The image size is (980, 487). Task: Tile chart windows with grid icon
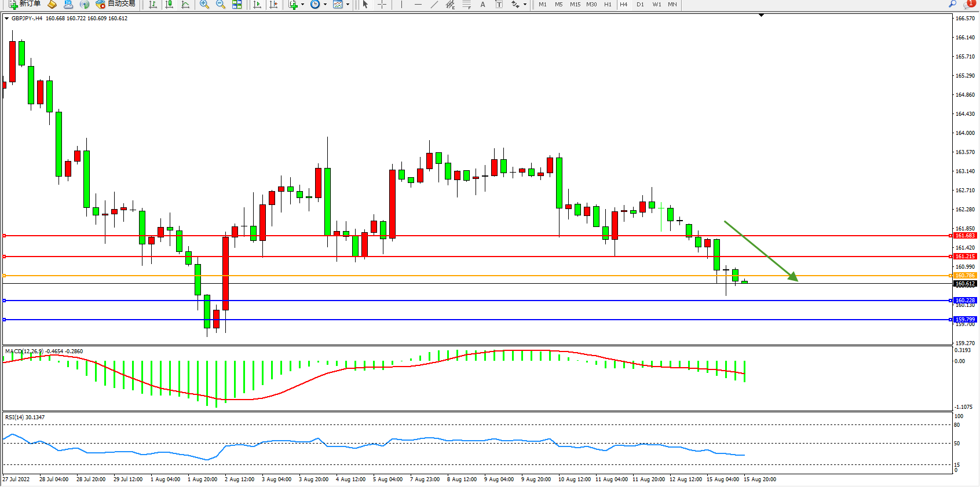click(237, 5)
